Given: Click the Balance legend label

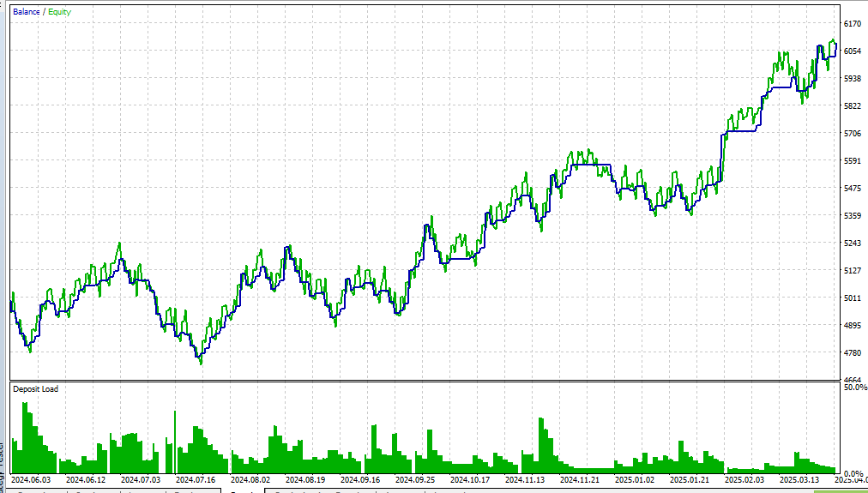Looking at the screenshot, I should tap(26, 12).
